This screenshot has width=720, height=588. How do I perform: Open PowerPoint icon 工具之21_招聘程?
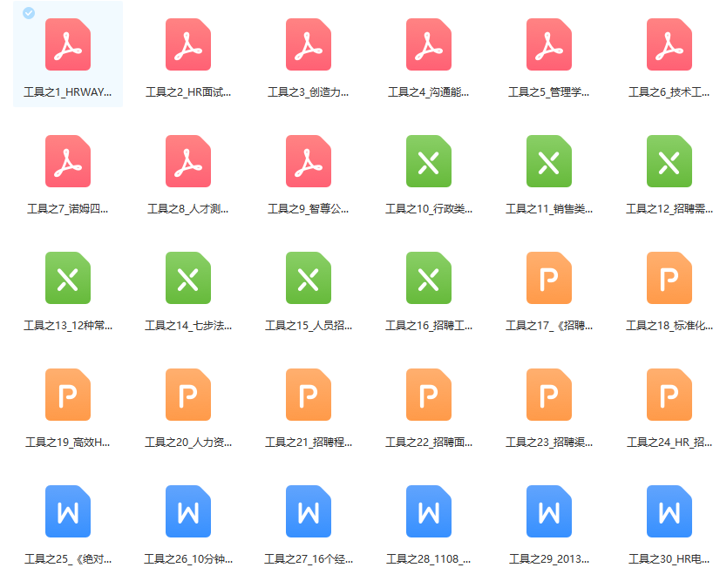309,395
